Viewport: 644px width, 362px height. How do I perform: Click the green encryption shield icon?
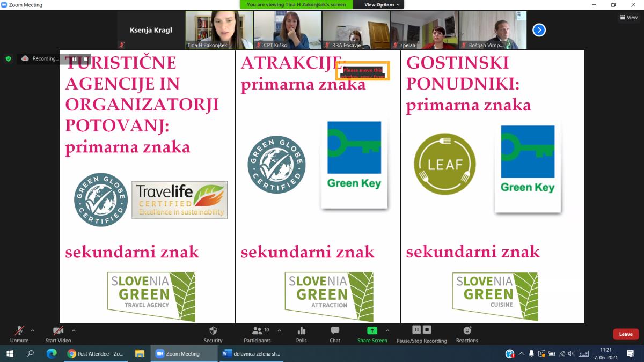pos(8,58)
